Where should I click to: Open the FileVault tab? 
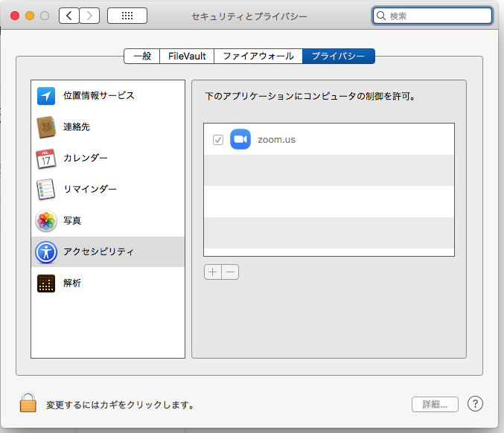(x=187, y=56)
